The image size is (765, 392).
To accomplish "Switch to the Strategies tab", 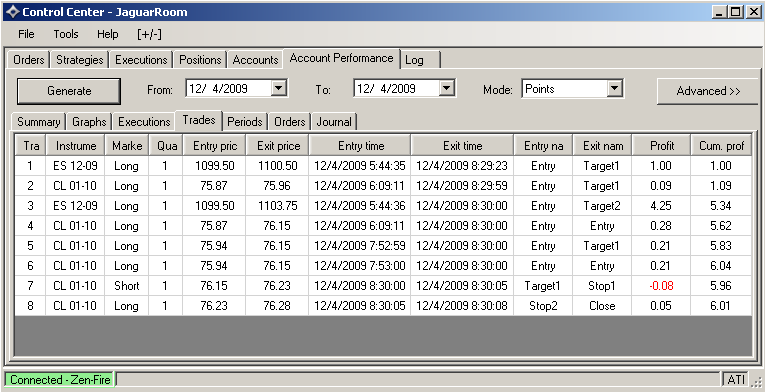I will 80,60.
